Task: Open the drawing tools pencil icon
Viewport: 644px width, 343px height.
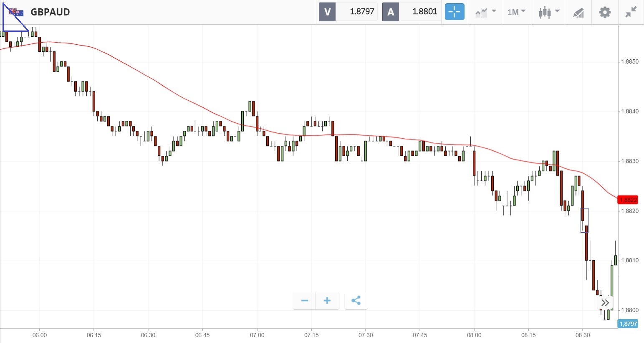Action: point(578,13)
